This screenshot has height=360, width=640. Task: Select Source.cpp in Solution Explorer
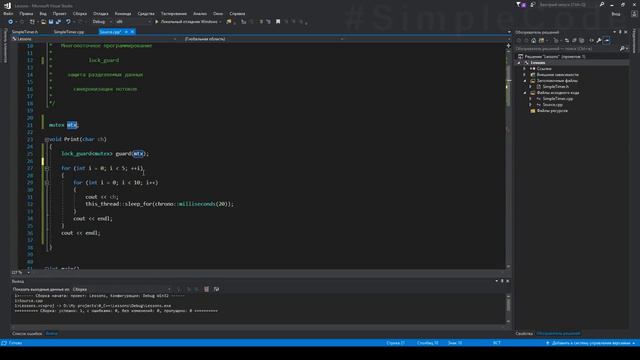pos(552,104)
